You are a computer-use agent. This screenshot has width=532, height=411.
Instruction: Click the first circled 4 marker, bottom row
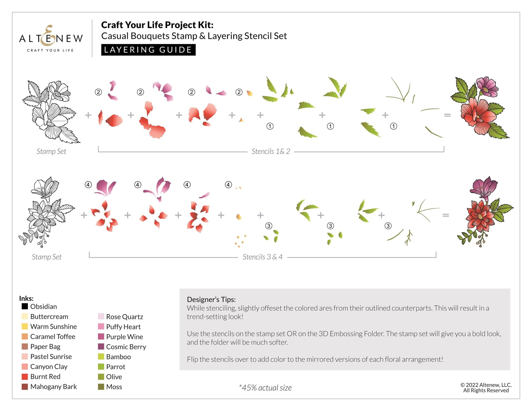coord(88,185)
